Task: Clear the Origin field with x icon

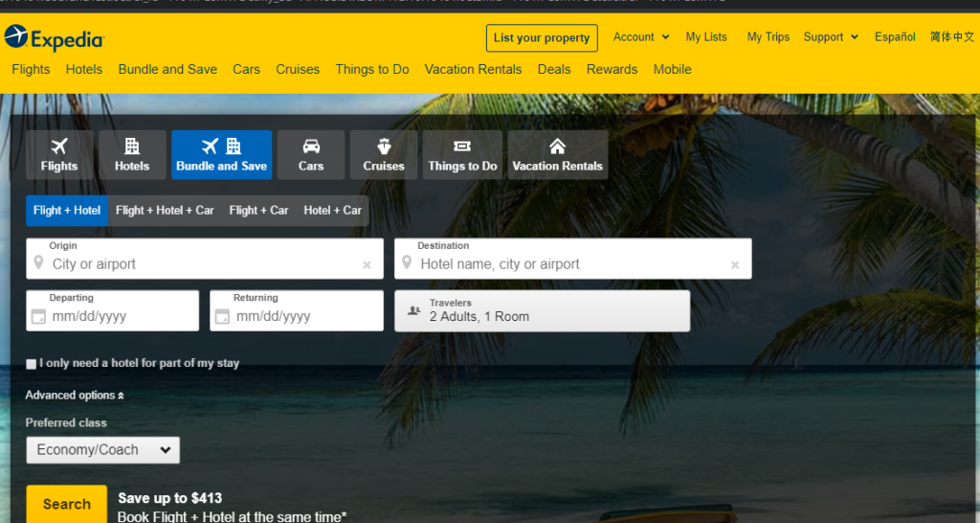Action: 367,265
